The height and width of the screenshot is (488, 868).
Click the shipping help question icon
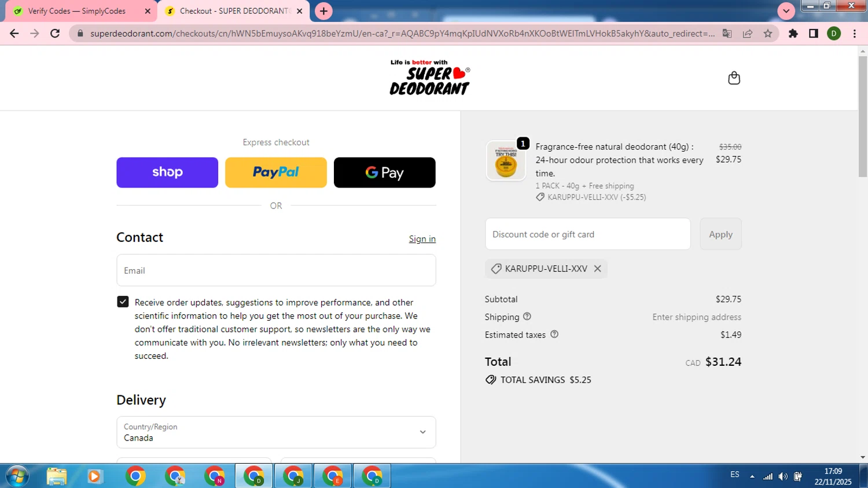527,317
